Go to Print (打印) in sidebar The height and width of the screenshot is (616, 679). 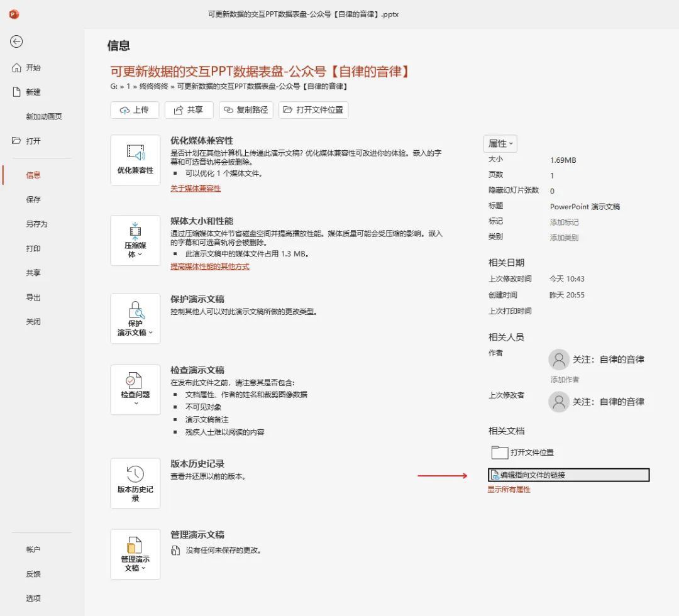tap(33, 248)
